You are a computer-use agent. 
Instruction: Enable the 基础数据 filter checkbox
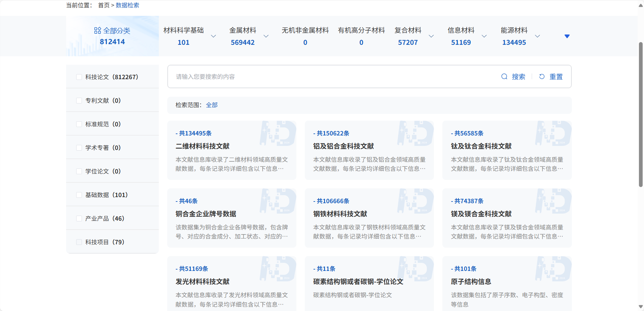point(79,195)
